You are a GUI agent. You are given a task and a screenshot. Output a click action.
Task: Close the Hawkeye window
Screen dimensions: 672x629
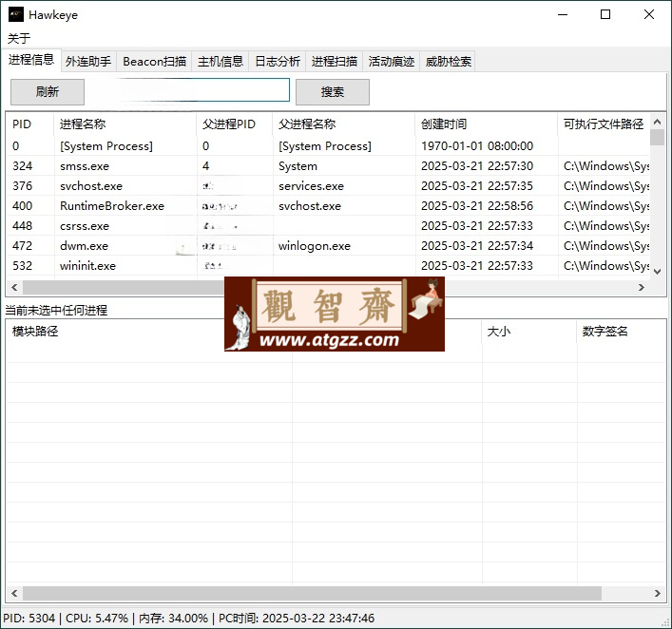click(x=649, y=14)
